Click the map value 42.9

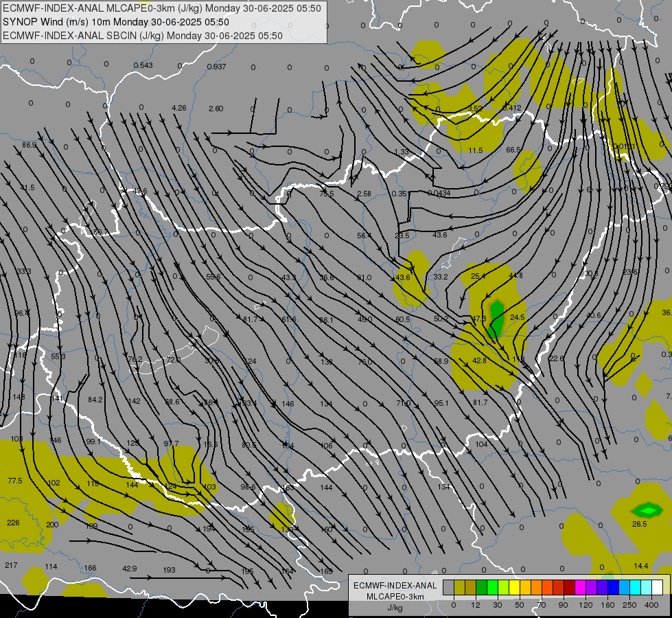(x=130, y=569)
